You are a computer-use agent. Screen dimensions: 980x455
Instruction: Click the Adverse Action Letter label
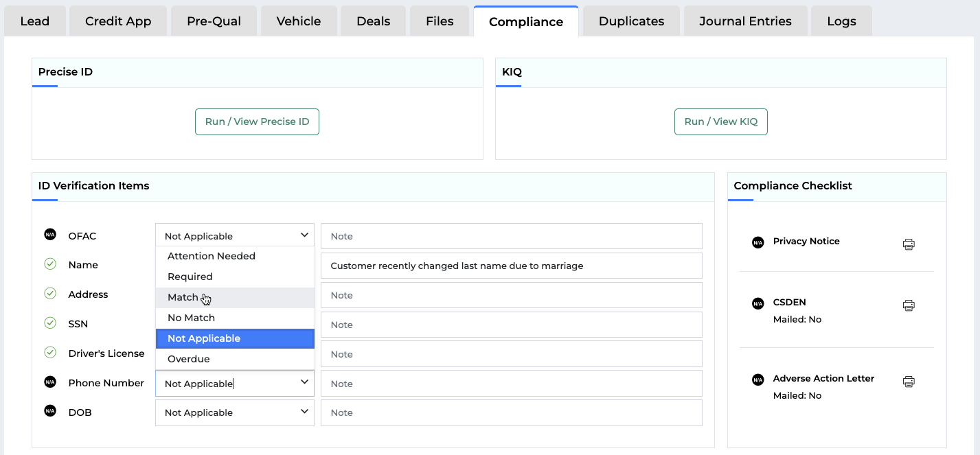[823, 378]
